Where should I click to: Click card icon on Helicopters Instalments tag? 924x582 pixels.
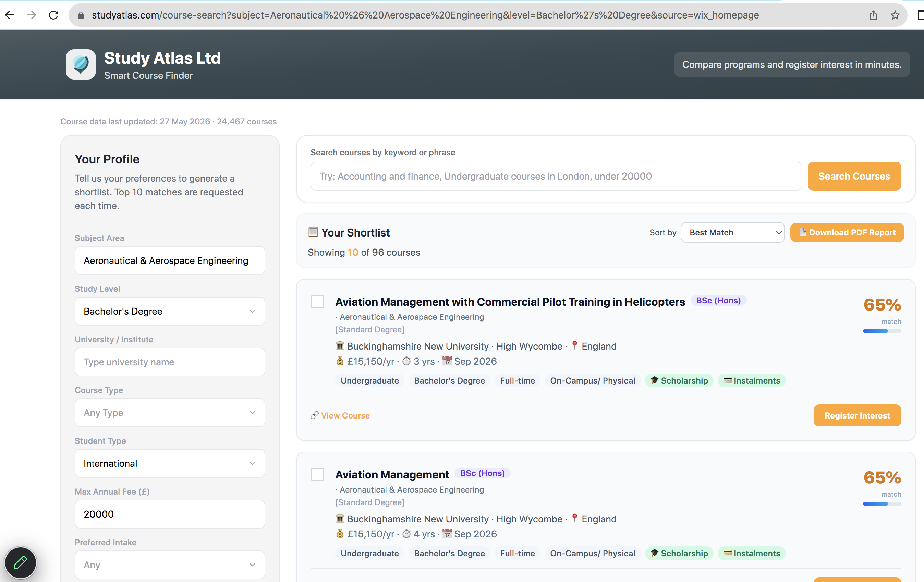[727, 380]
